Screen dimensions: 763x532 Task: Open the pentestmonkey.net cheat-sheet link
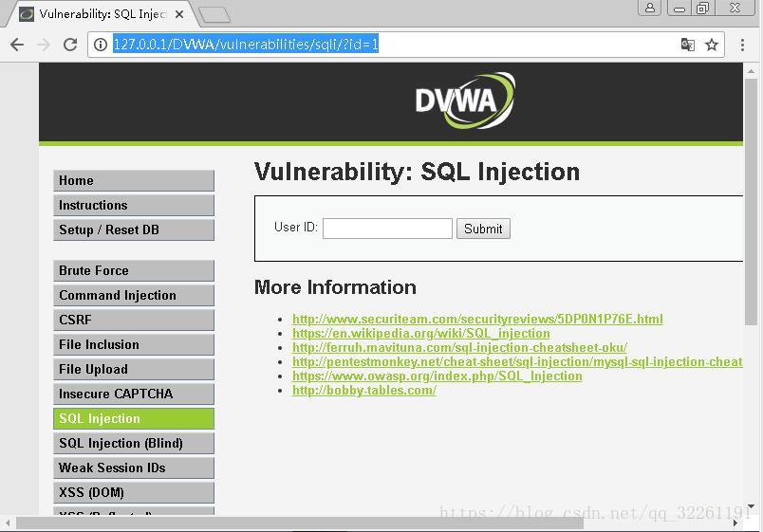(517, 362)
